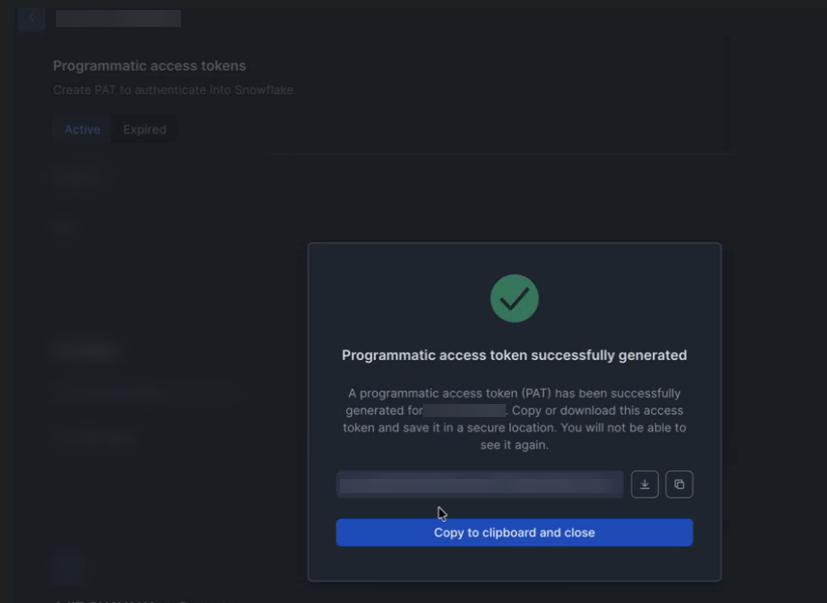The width and height of the screenshot is (827, 603).
Task: Click the 'Copy or download' instruction text
Action: (560, 411)
